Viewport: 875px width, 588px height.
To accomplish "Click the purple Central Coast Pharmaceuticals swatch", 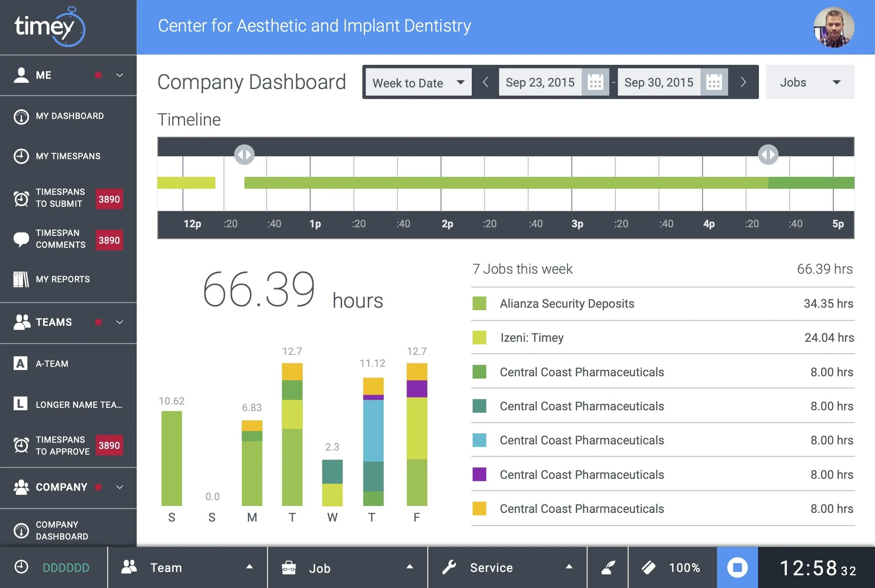I will click(479, 474).
